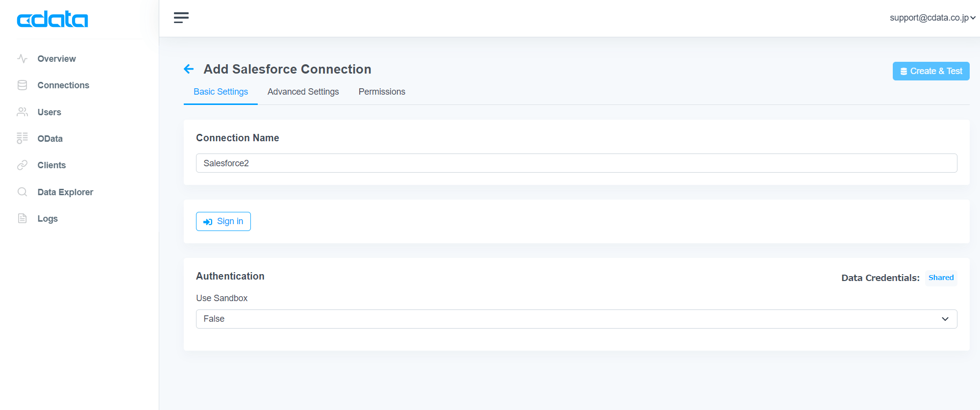This screenshot has height=410, width=980.
Task: Focus the Connection Name input field
Action: (576, 163)
